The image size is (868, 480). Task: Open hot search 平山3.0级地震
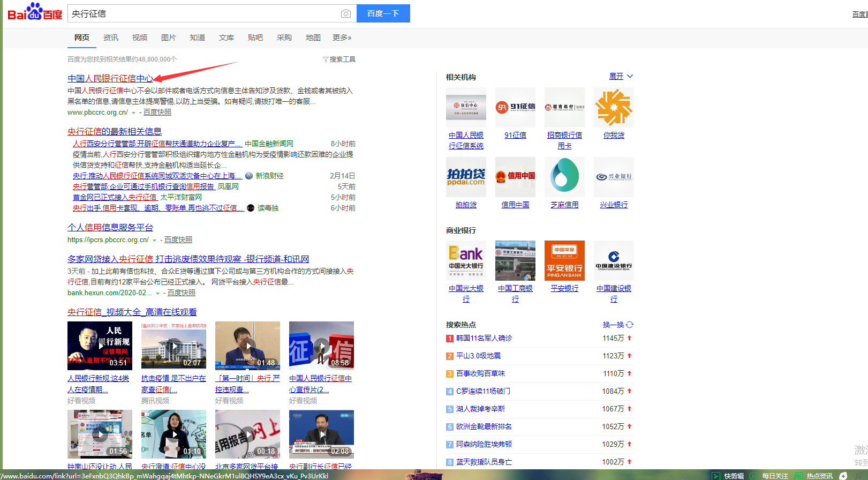479,356
